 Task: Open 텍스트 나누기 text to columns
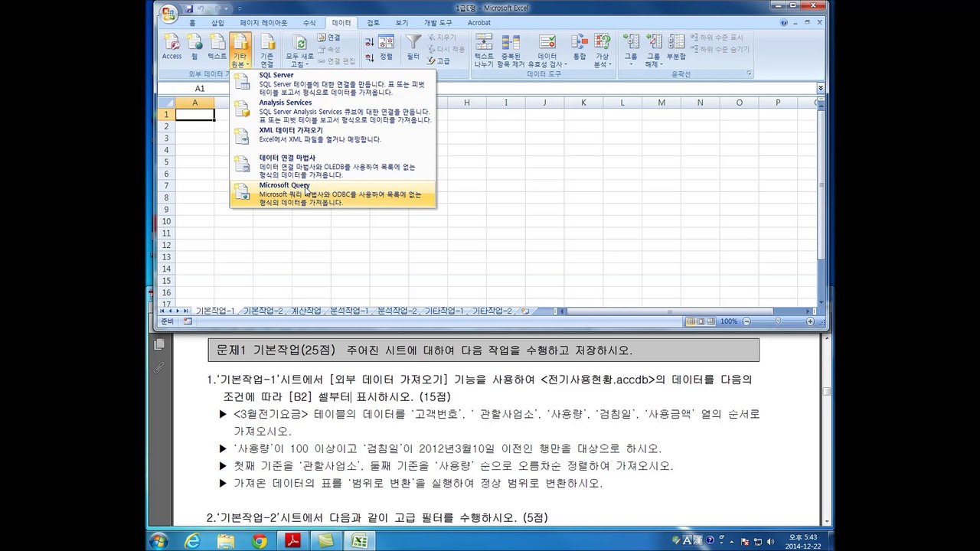(x=484, y=51)
